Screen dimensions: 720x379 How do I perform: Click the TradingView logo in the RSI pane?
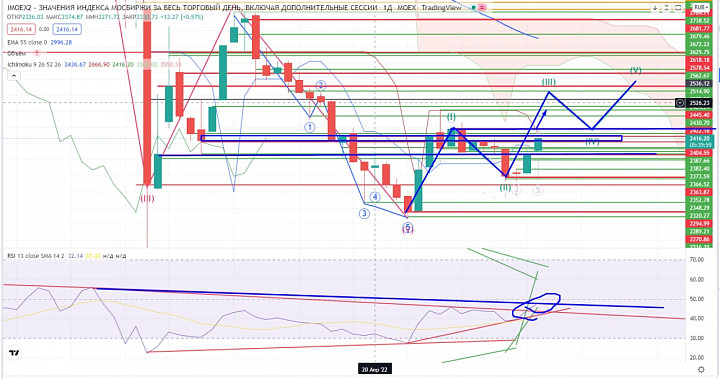(14, 353)
